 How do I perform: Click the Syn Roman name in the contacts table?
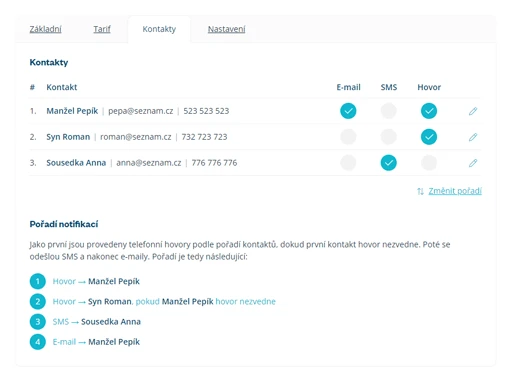click(68, 137)
